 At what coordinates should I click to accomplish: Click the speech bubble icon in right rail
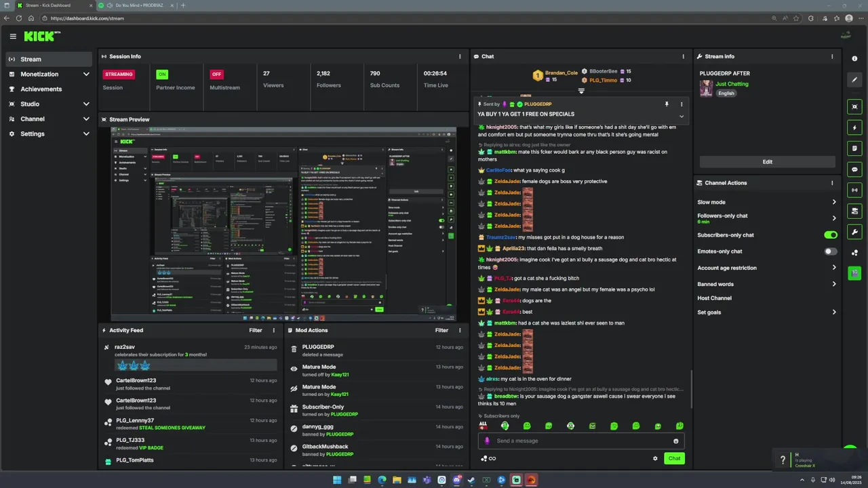click(x=854, y=169)
